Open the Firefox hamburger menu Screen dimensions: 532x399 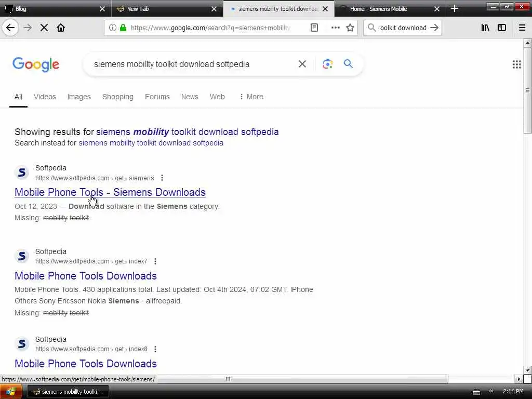click(x=522, y=28)
